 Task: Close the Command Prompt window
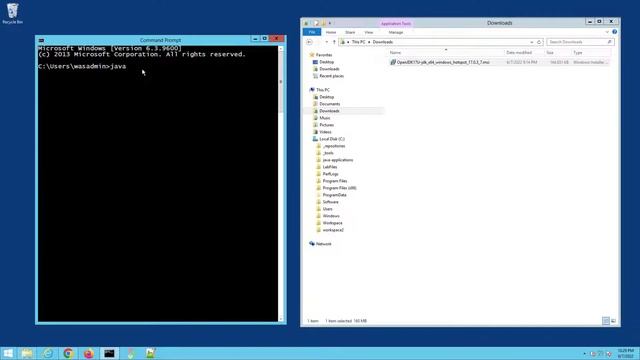click(x=277, y=39)
